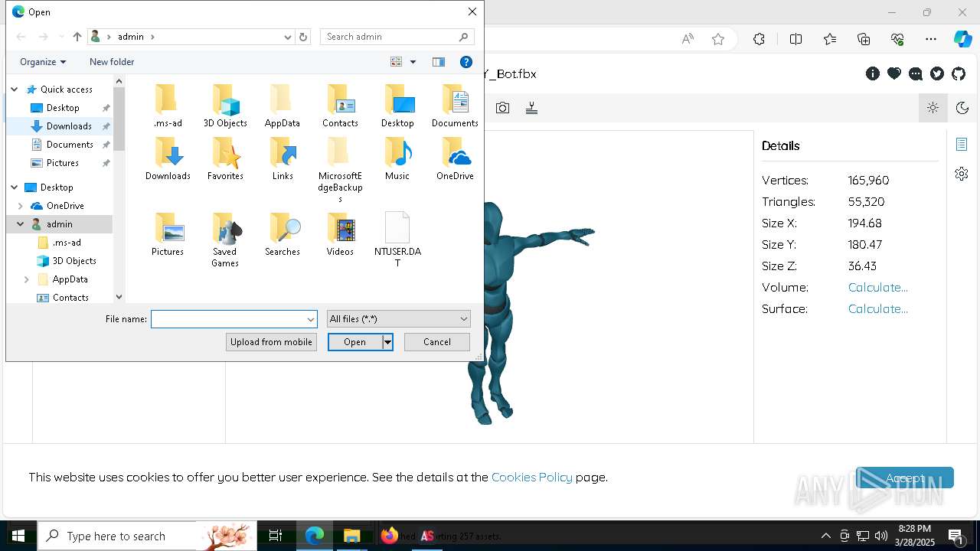Select Downloads under Quick access
This screenshot has width=980, height=551.
(x=69, y=126)
